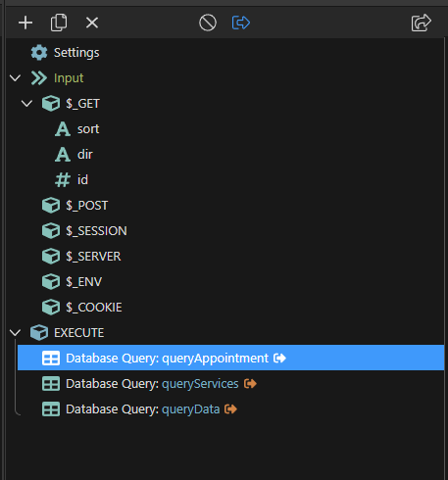Duplicate the selected step with copy icon
This screenshot has height=480, width=448.
click(59, 23)
